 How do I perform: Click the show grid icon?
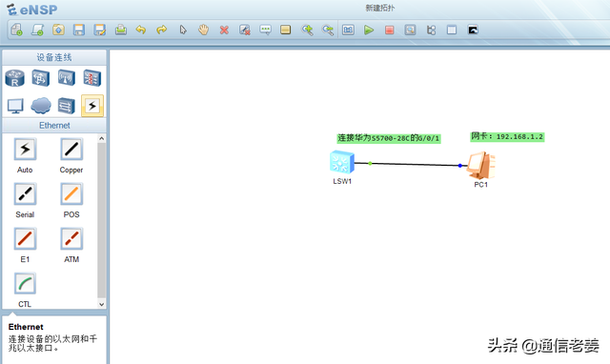click(x=452, y=30)
